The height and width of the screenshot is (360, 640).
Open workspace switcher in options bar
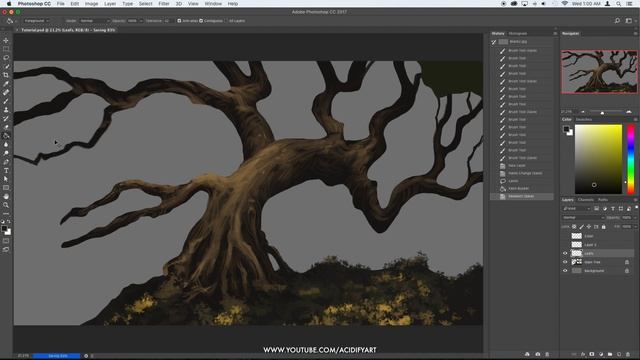pos(629,21)
